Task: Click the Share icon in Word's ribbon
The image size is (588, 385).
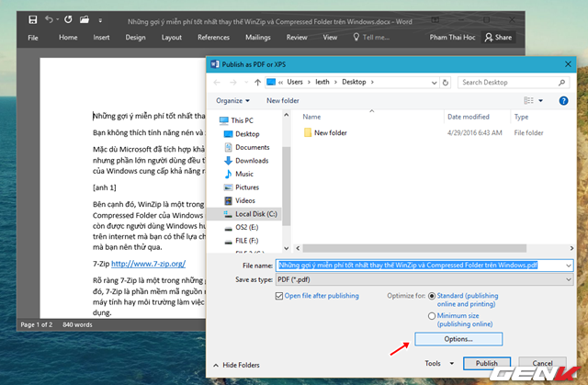Action: point(499,38)
